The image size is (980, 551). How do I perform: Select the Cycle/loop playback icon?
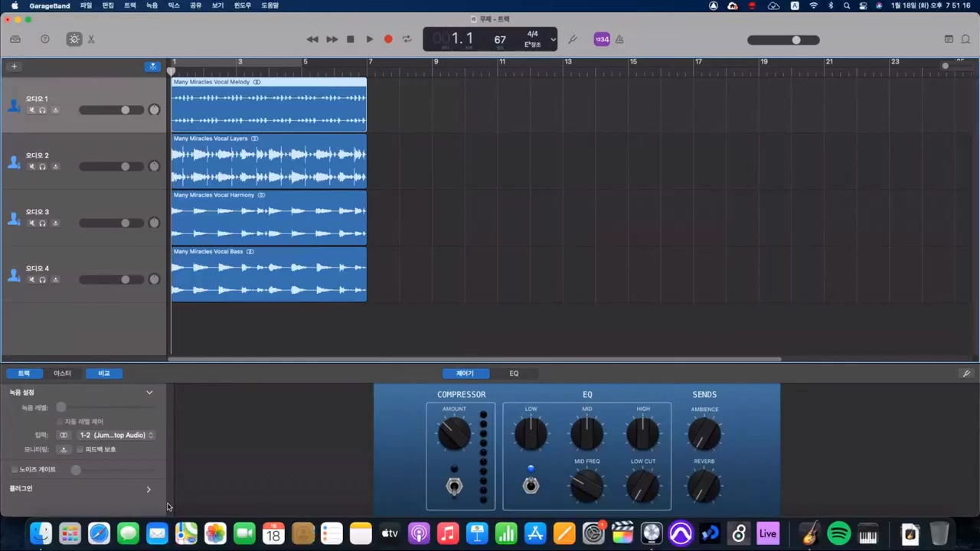407,39
